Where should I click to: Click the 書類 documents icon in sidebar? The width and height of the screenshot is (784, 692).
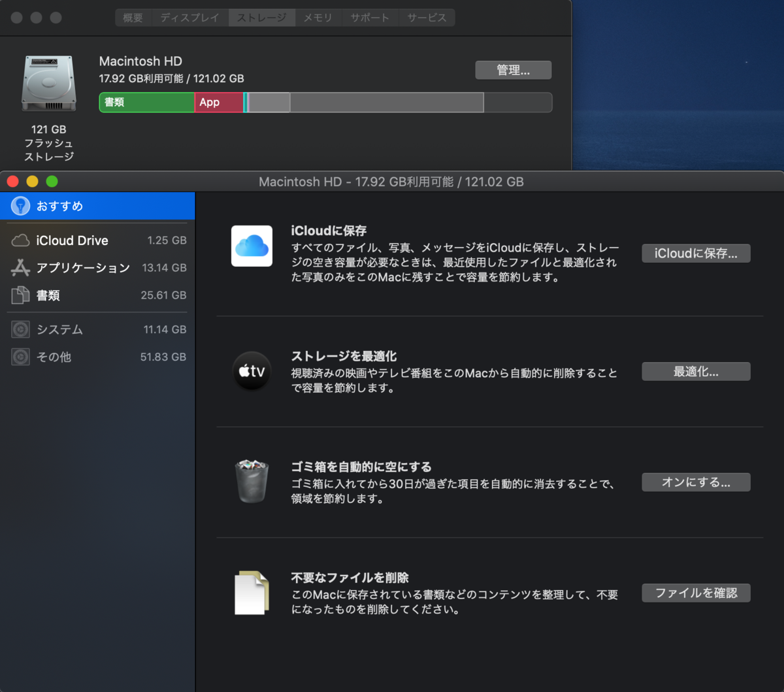click(20, 295)
